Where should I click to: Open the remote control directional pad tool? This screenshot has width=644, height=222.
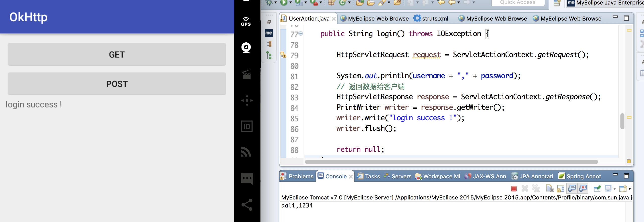pyautogui.click(x=247, y=100)
